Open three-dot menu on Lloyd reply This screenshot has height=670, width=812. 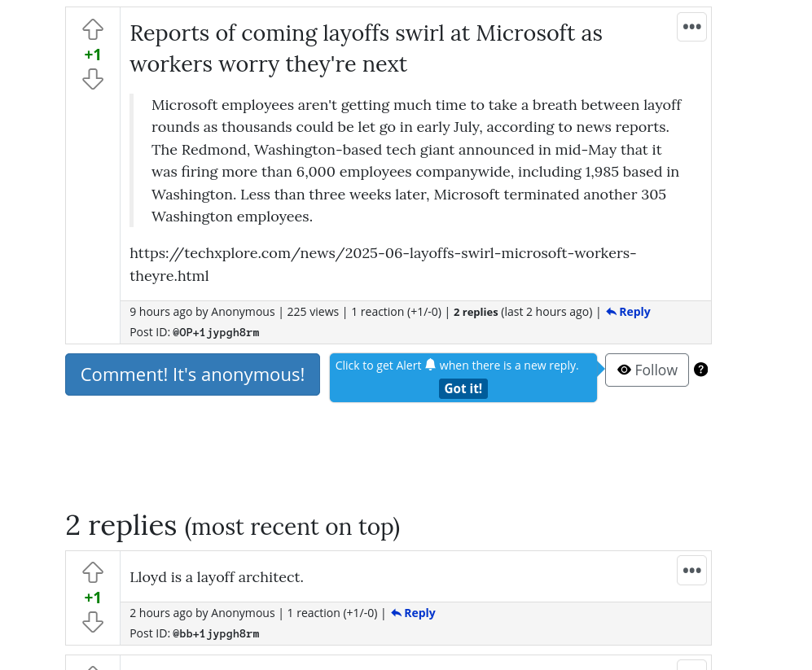pyautogui.click(x=691, y=571)
